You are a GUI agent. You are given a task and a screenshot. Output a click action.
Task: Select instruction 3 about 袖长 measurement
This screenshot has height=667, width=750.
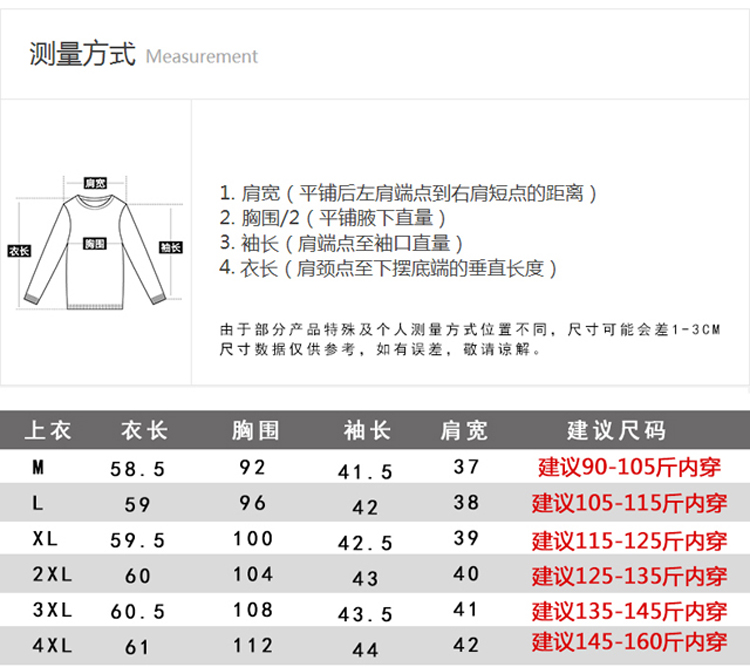pos(341,243)
